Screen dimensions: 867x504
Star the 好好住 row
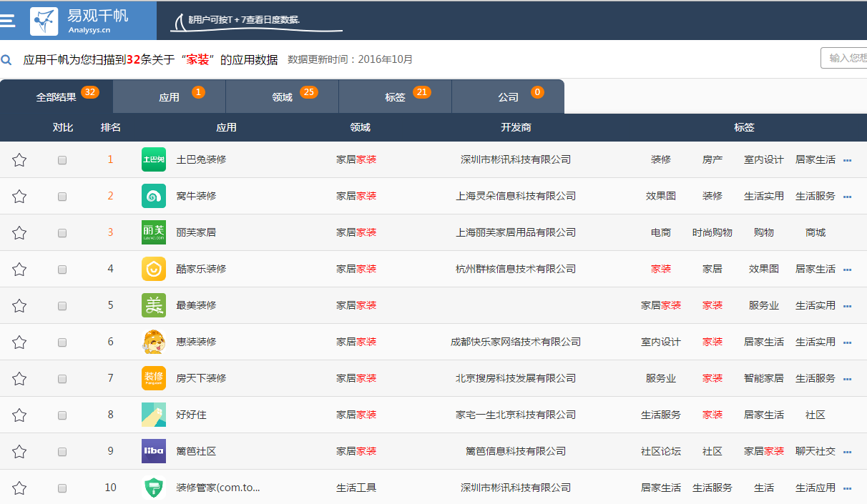coord(19,415)
